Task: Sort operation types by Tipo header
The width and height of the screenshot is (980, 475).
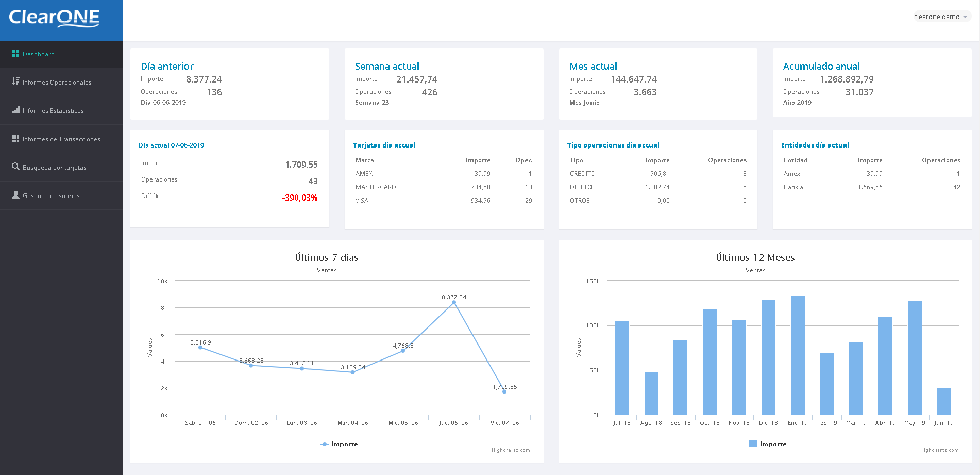Action: (x=576, y=160)
